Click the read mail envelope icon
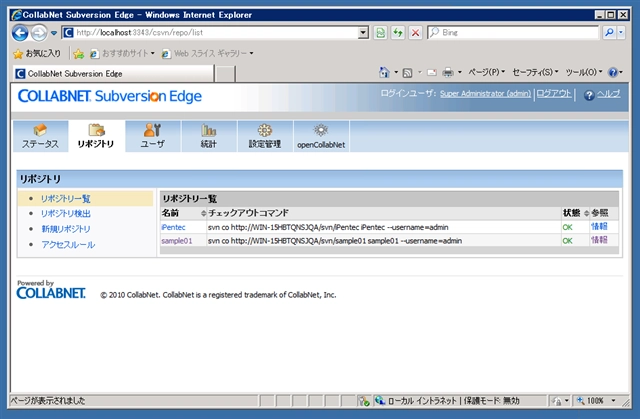The height and width of the screenshot is (419, 640). coord(432,73)
